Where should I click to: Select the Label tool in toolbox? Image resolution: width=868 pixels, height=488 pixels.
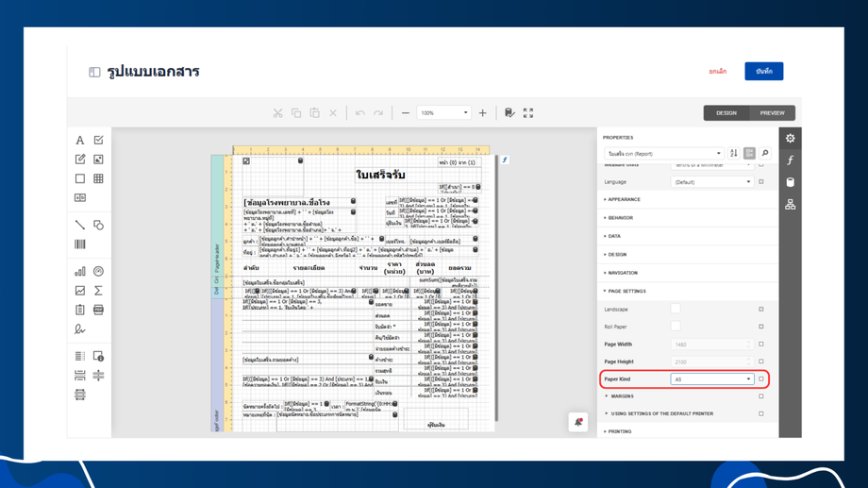coord(80,141)
